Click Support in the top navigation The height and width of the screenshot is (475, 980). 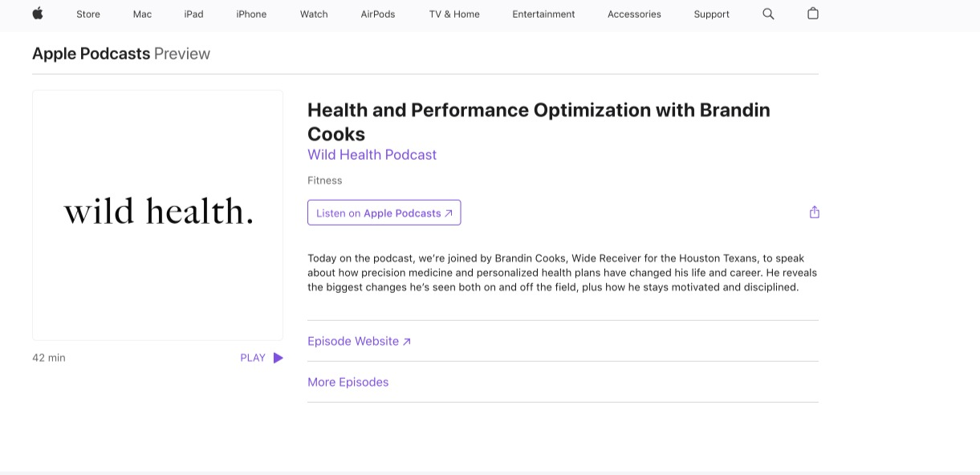pyautogui.click(x=711, y=14)
